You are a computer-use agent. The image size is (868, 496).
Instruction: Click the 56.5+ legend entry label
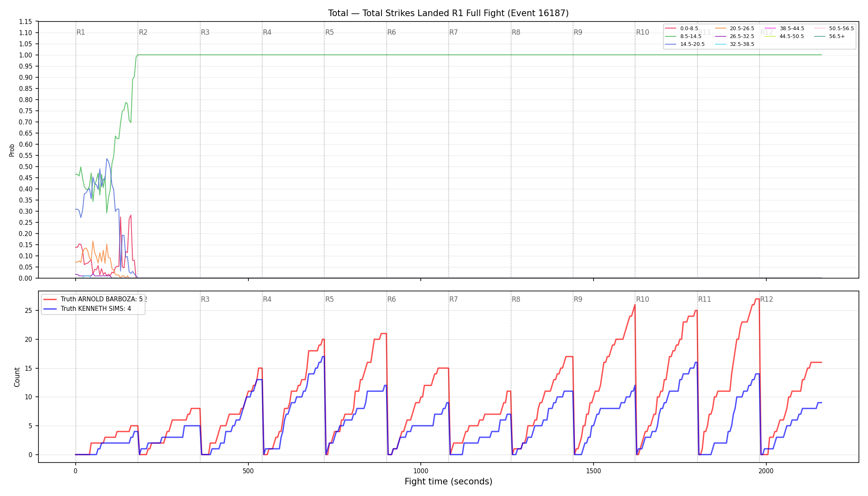coord(837,36)
